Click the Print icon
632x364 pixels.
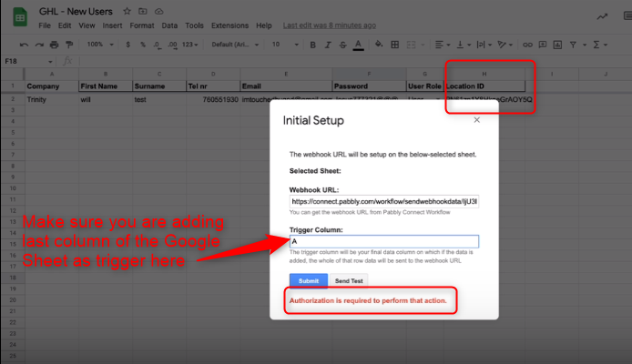coord(54,45)
